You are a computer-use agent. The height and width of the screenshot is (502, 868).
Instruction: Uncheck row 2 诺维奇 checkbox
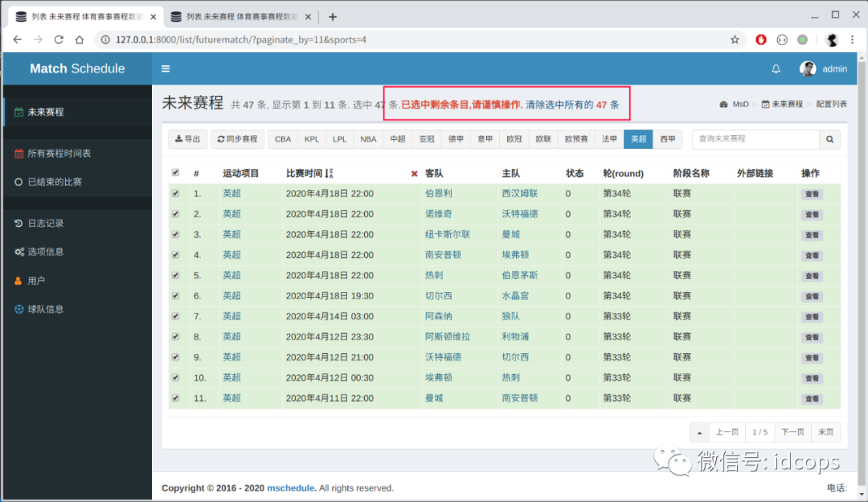[x=175, y=214]
